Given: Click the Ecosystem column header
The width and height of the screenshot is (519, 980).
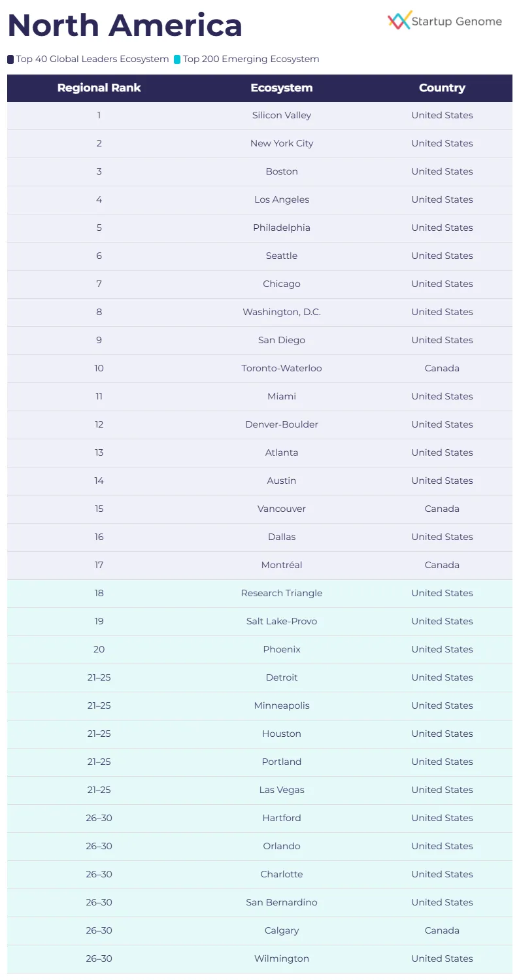Looking at the screenshot, I should (x=282, y=88).
